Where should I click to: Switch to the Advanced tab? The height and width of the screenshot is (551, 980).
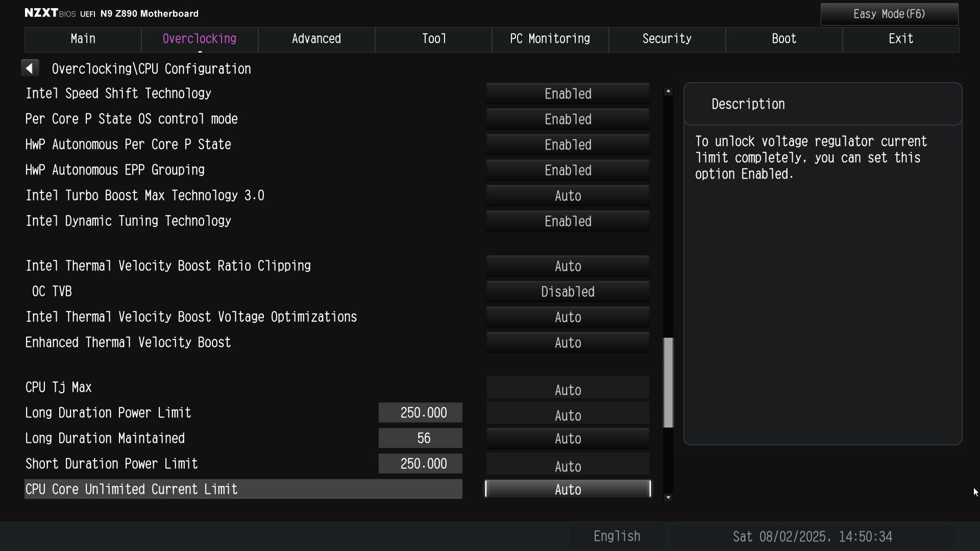coord(316,39)
